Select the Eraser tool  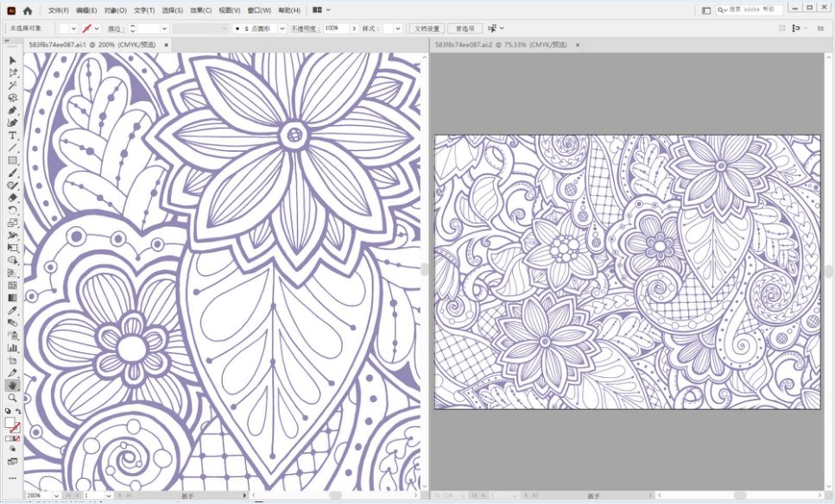[x=12, y=198]
